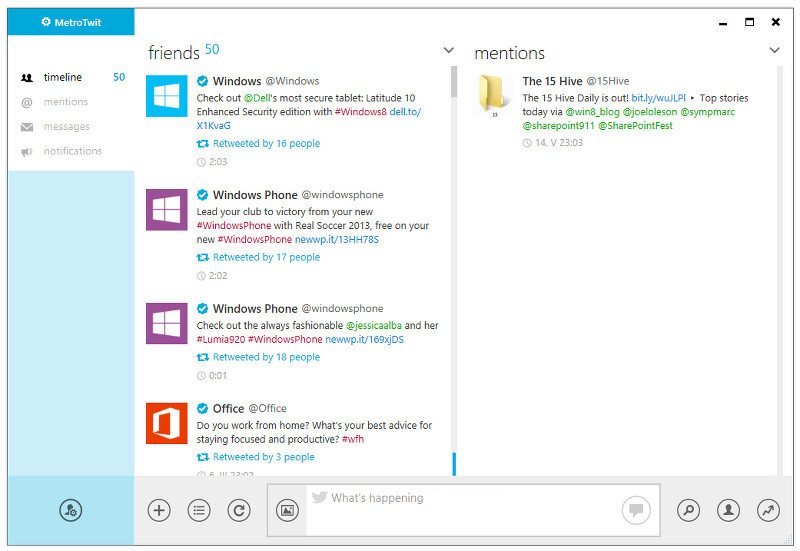Open the account settings icon in sidebar
The image size is (800, 551).
tap(70, 510)
